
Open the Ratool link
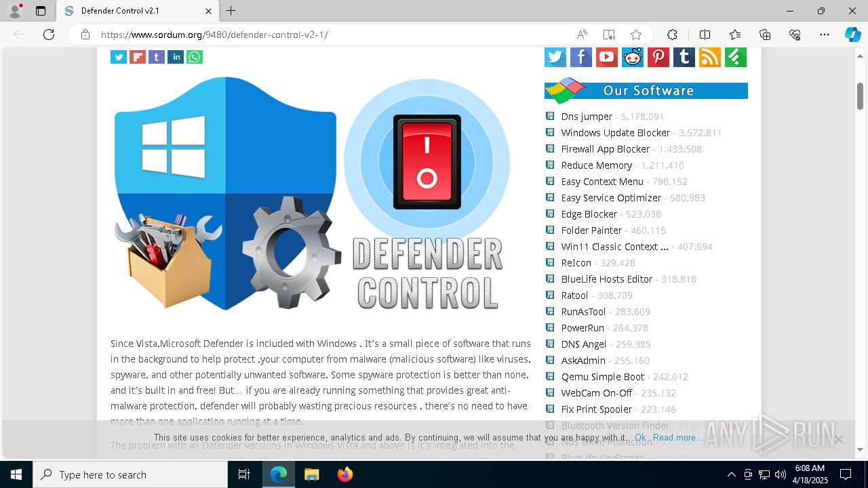point(574,296)
